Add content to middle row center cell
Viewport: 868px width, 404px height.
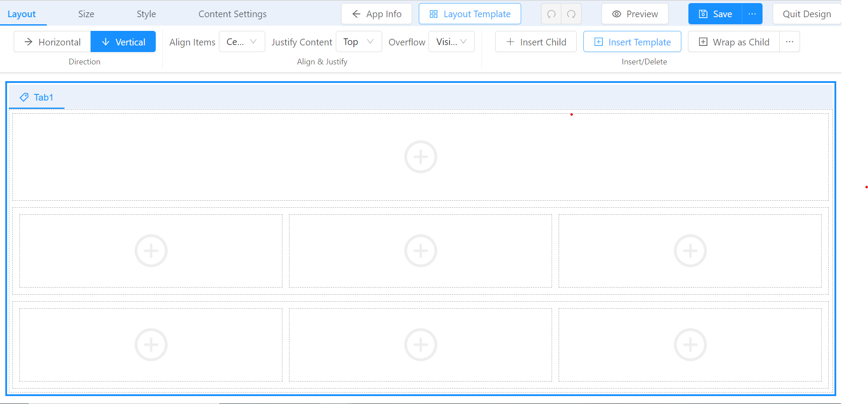point(421,251)
